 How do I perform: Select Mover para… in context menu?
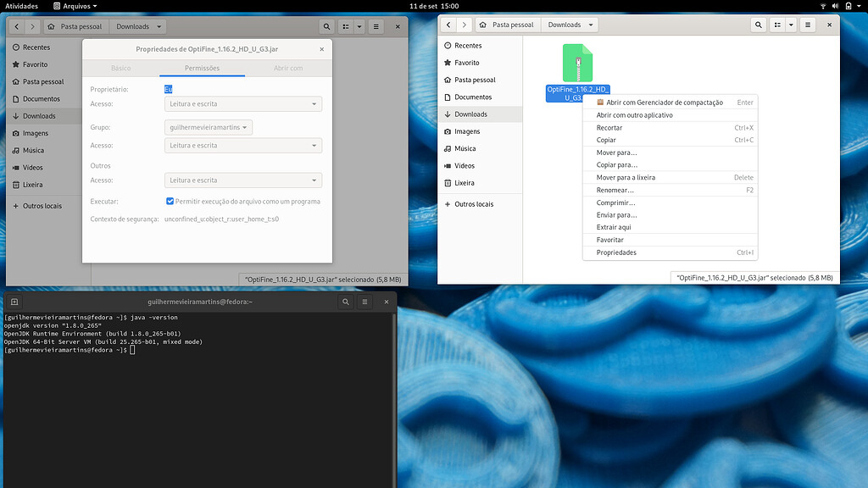click(670, 152)
